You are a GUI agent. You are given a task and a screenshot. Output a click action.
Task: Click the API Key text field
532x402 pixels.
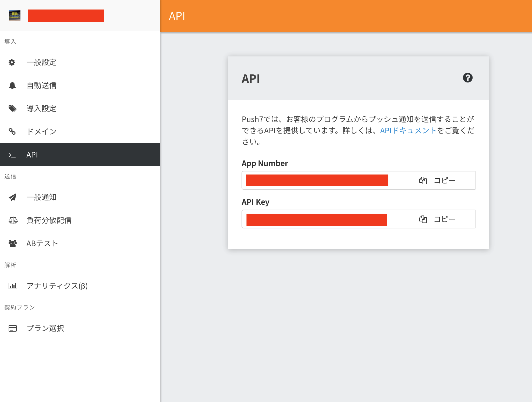325,219
